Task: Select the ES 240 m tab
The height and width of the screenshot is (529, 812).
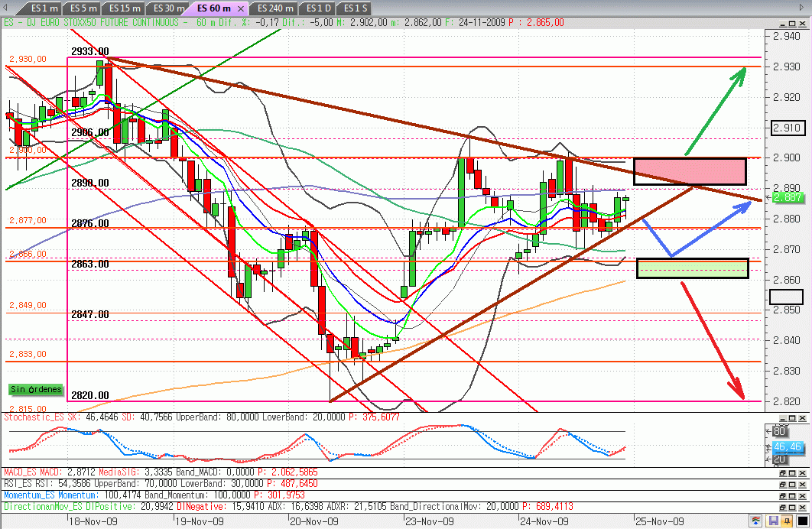Action: [274, 8]
